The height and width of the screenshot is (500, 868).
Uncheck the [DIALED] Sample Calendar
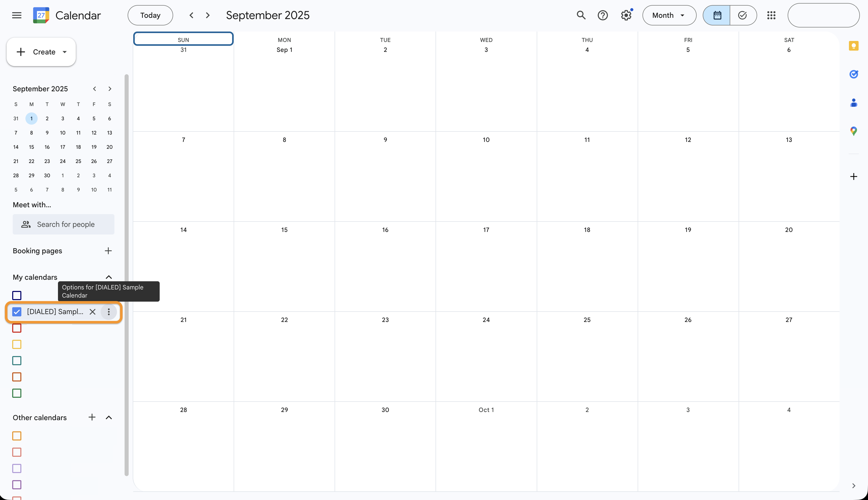coord(17,312)
